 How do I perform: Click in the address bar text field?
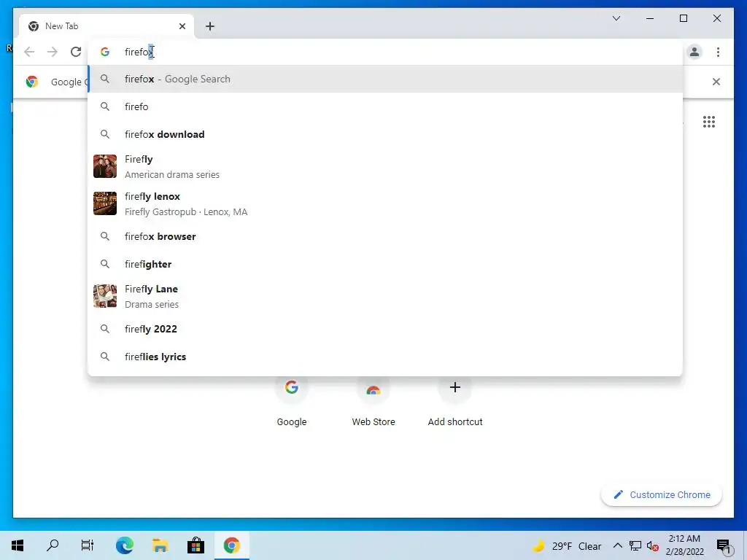385,52
